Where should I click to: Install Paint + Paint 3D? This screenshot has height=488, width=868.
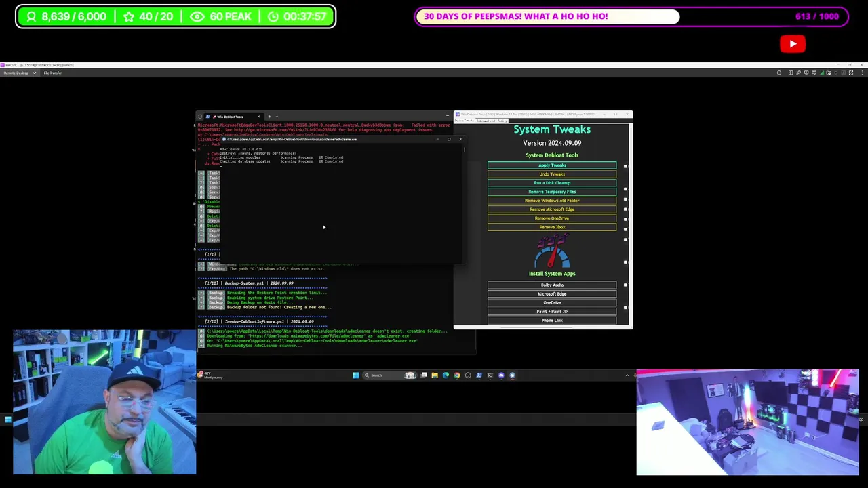552,312
